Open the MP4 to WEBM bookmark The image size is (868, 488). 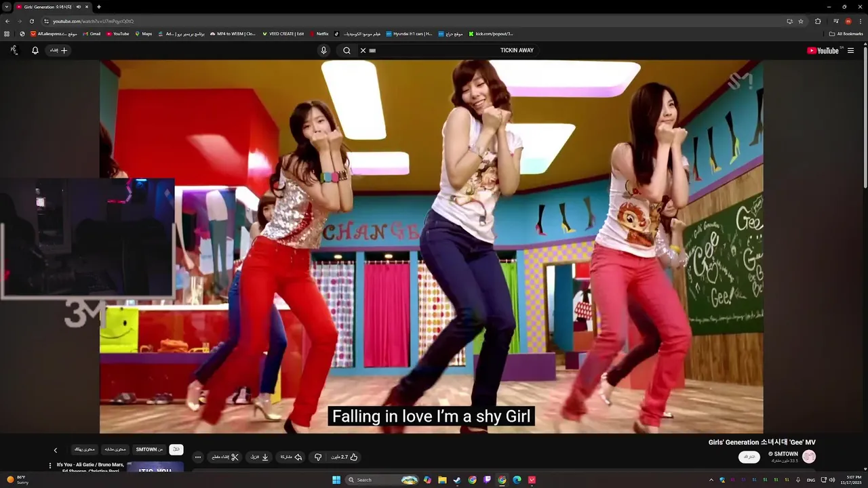[x=233, y=34]
